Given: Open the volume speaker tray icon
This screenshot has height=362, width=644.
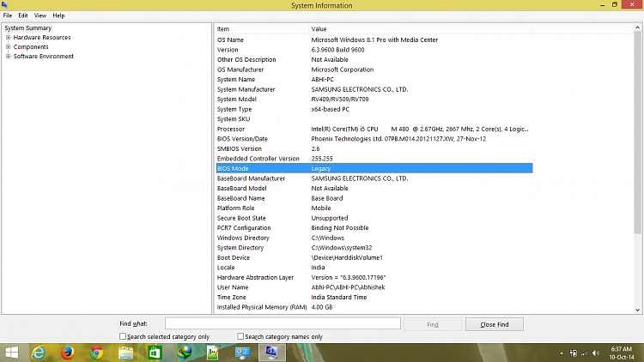Looking at the screenshot, I should 596,353.
